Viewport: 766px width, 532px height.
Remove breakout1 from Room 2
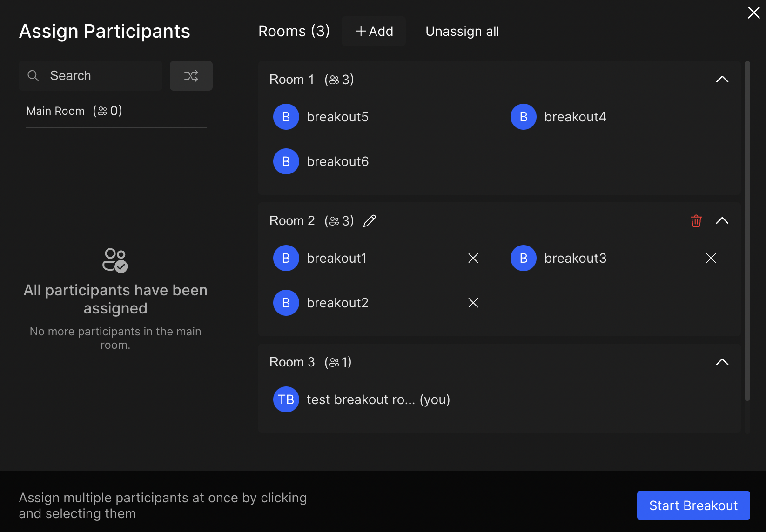point(473,258)
